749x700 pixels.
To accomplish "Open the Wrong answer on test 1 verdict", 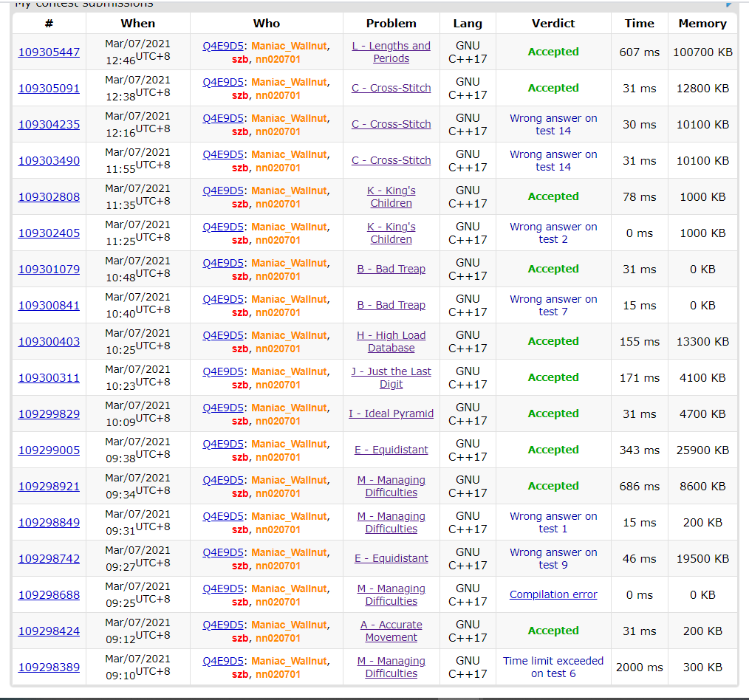I will pos(553,522).
